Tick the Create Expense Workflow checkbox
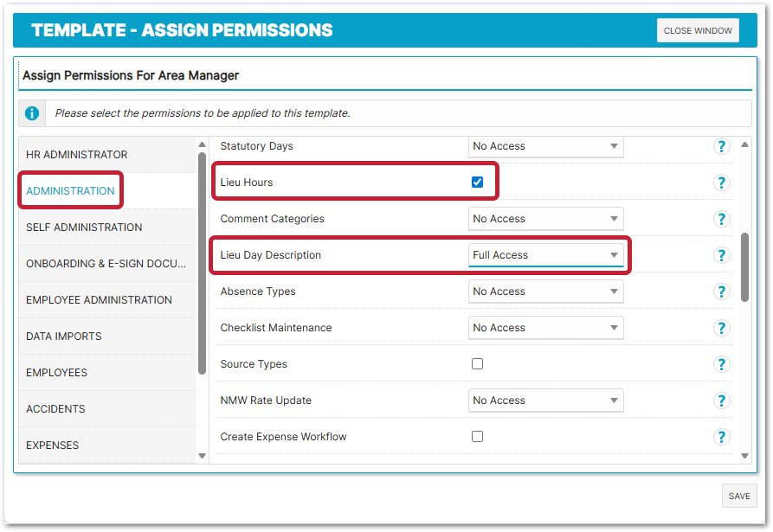This screenshot has width=773, height=532. click(x=477, y=437)
